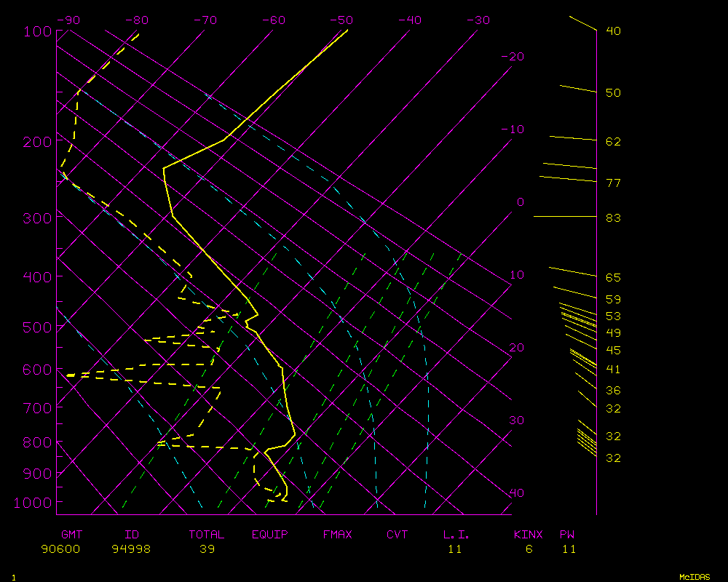Select the PW header label
This screenshot has width=728, height=582.
[567, 535]
